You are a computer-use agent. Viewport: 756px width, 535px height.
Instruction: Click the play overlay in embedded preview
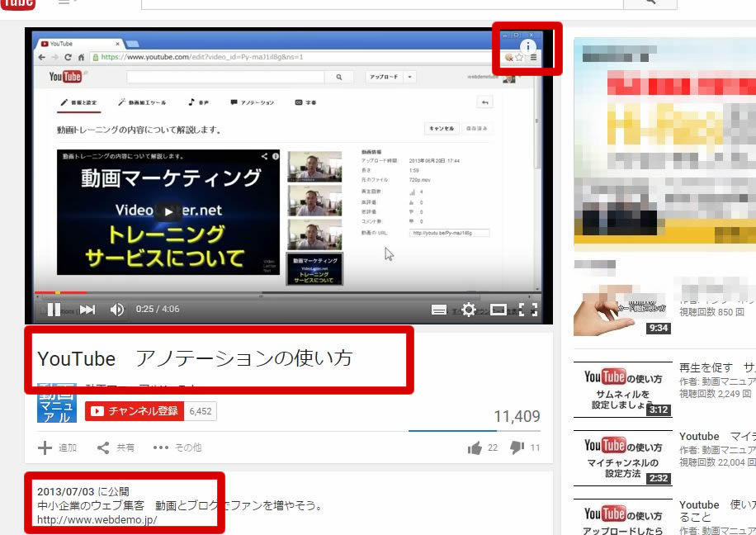tap(168, 211)
